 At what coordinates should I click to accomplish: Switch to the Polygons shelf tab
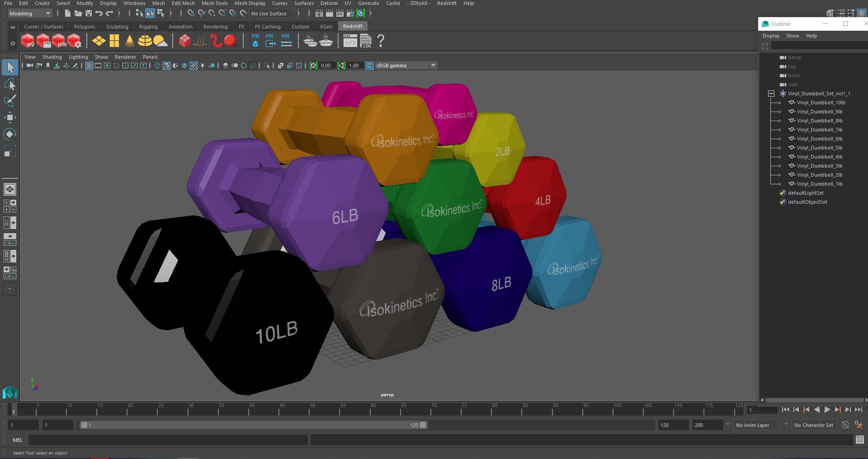tap(85, 27)
